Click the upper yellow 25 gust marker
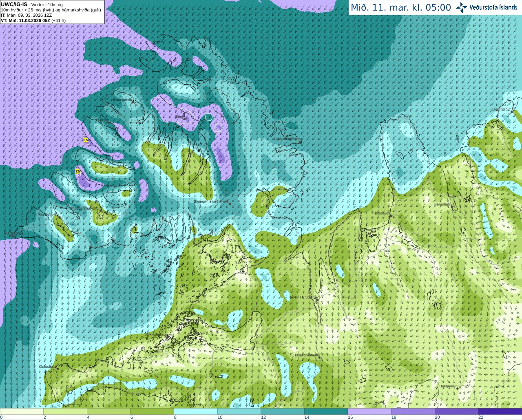The height and width of the screenshot is (420, 522). pyautogui.click(x=86, y=140)
